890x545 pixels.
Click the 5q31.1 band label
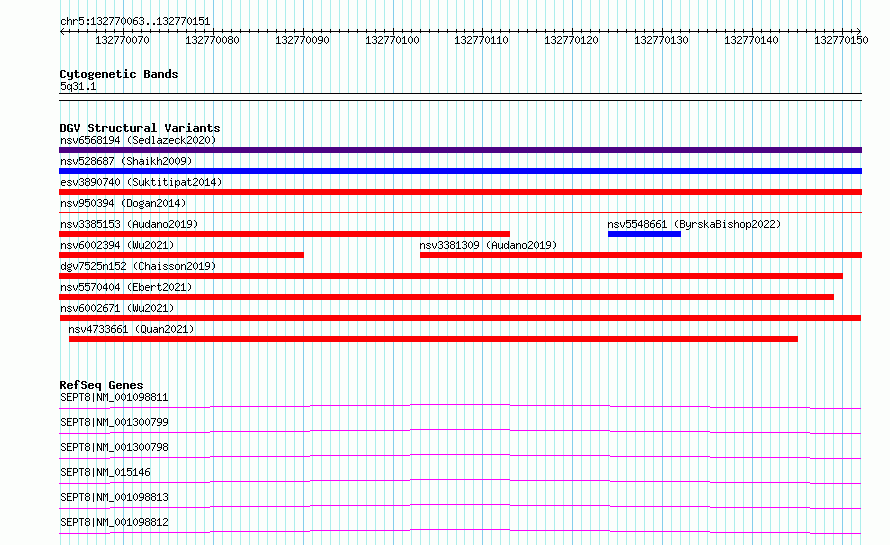point(78,86)
